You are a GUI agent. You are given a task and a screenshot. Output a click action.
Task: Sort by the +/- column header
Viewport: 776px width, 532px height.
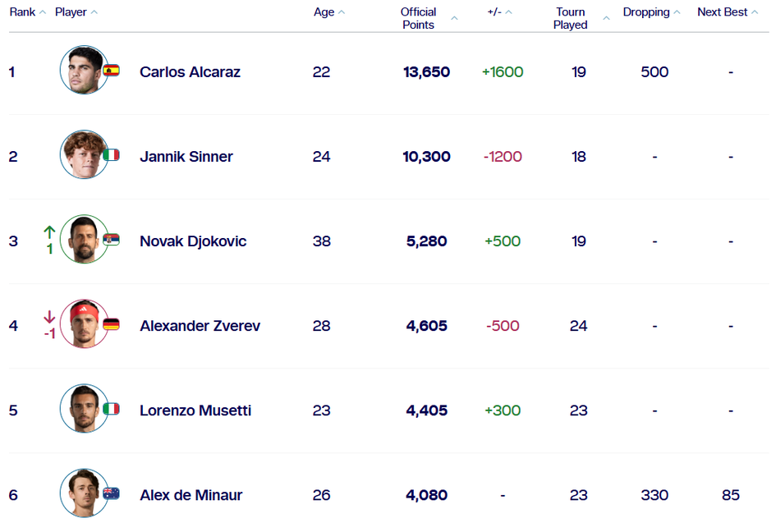coord(499,12)
